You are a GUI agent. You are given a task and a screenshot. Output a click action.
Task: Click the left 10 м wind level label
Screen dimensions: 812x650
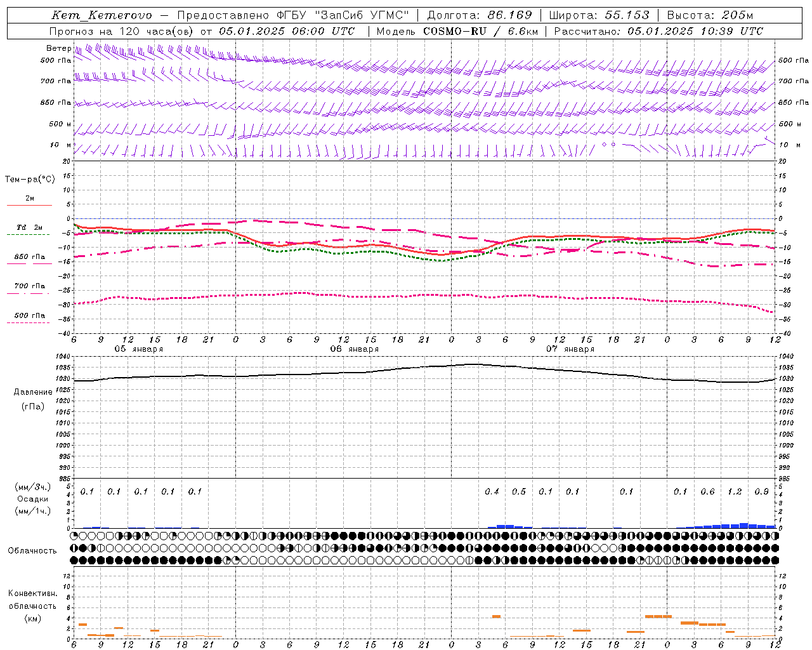pyautogui.click(x=60, y=145)
